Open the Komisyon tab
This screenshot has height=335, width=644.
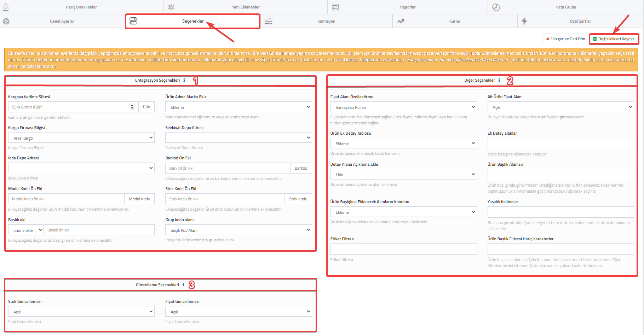(x=326, y=21)
